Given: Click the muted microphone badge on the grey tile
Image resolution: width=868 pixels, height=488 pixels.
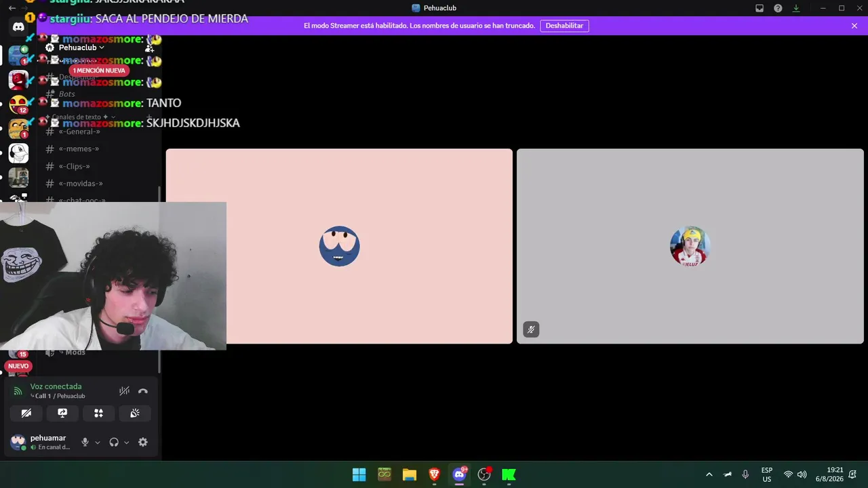Looking at the screenshot, I should coord(531,330).
